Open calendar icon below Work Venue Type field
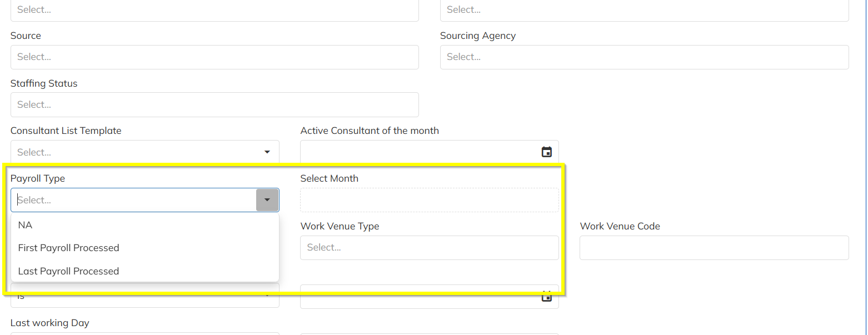Image resolution: width=868 pixels, height=335 pixels. 547,297
